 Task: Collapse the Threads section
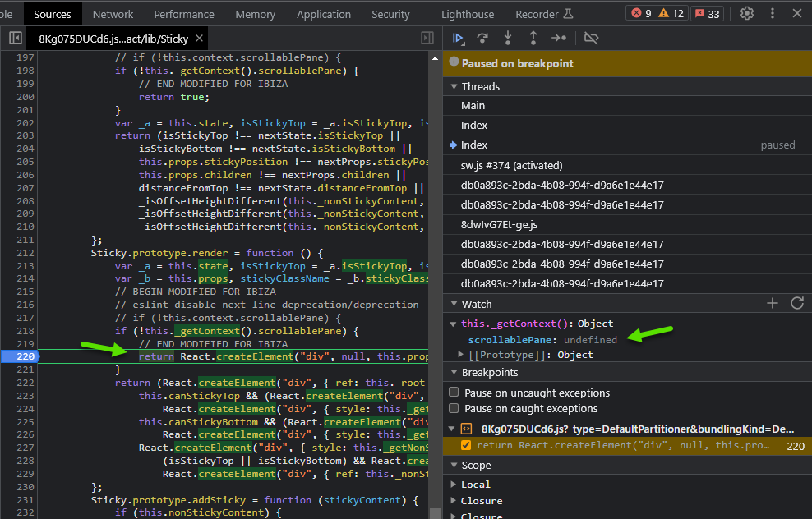tap(454, 86)
